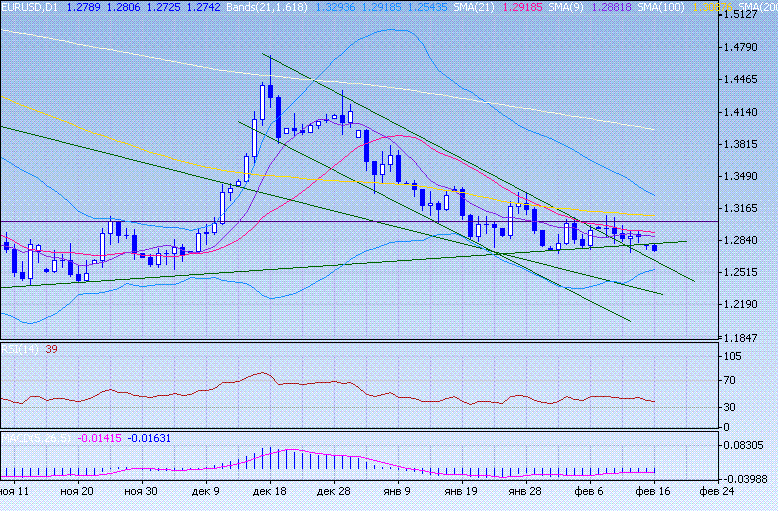Click the фев 16 date marker
The width and height of the screenshot is (778, 511).
[654, 493]
